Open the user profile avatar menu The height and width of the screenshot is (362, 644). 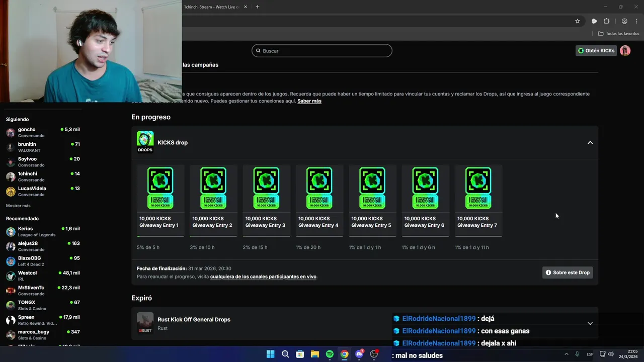point(625,51)
